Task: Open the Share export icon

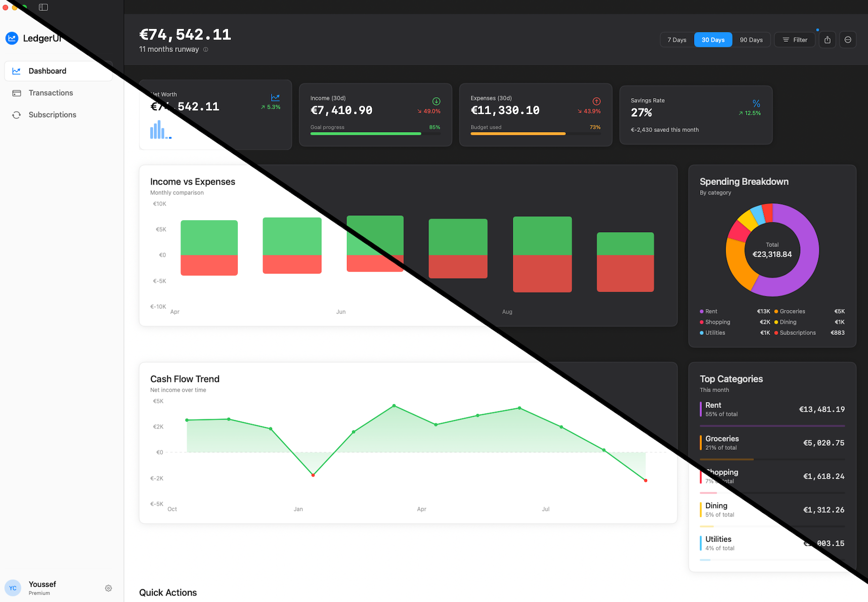Action: coord(827,39)
